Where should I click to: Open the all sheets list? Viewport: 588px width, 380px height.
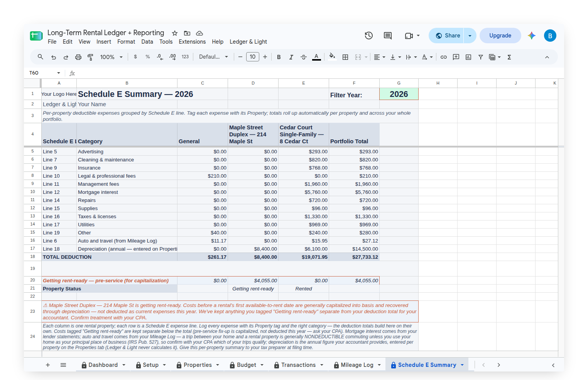(x=63, y=365)
